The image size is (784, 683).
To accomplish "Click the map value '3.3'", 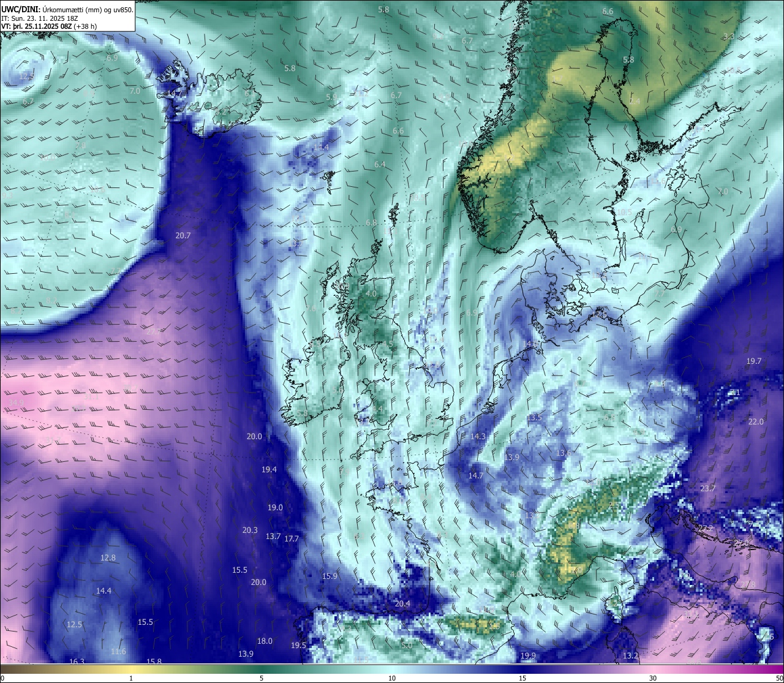I will 729,37.
